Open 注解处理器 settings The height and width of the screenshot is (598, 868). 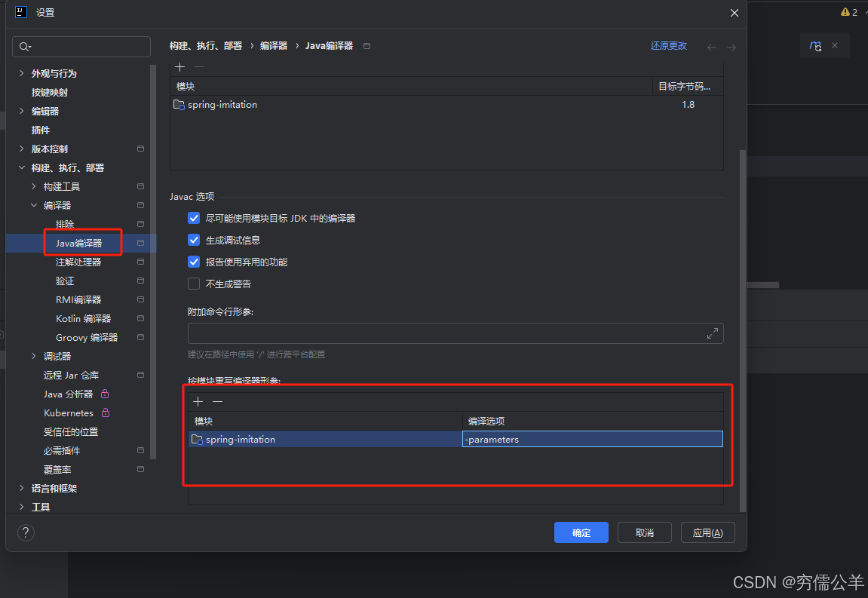(x=78, y=262)
